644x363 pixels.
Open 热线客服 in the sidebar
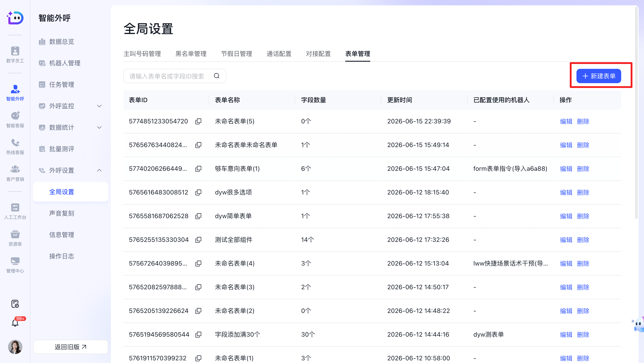[15, 146]
